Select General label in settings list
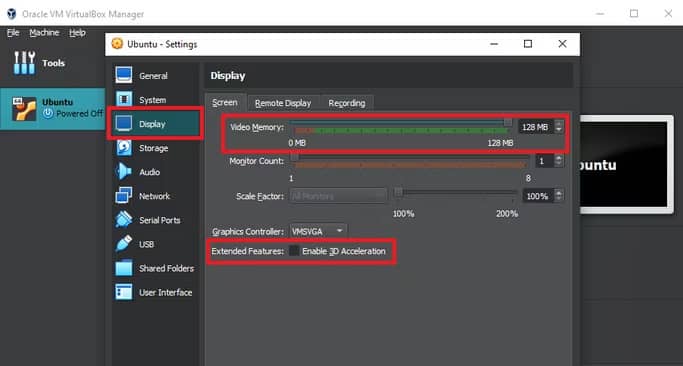This screenshot has width=683, height=366. [153, 76]
